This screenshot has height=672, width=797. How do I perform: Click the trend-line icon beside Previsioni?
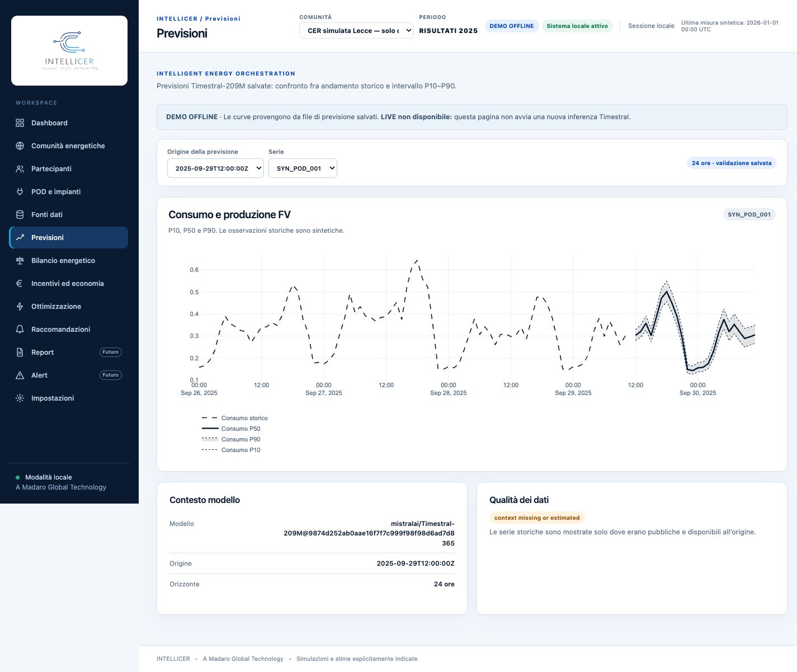click(x=20, y=238)
